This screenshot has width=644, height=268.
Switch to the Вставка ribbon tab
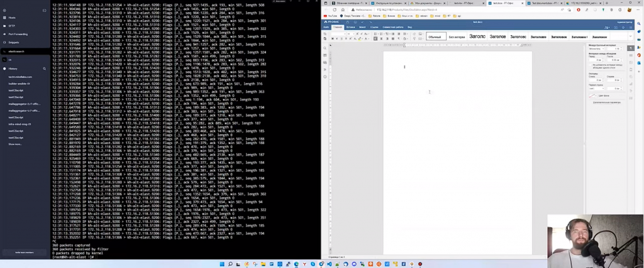coord(350,27)
